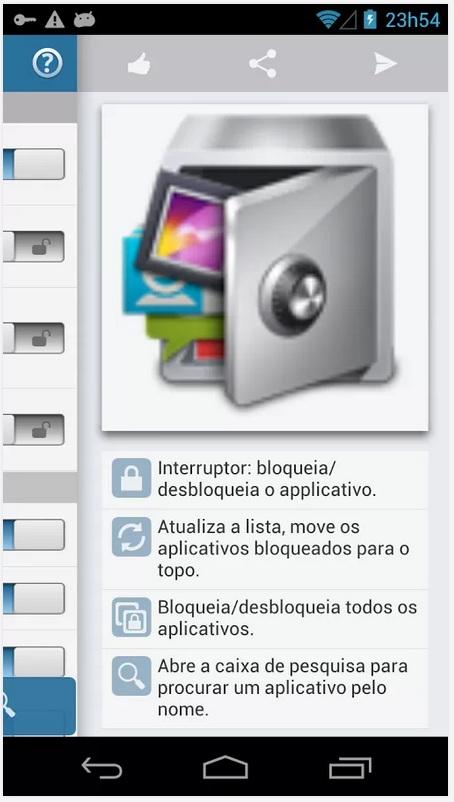Toggle the third unlocked padlock switch
This screenshot has width=454, height=802.
pyautogui.click(x=34, y=430)
